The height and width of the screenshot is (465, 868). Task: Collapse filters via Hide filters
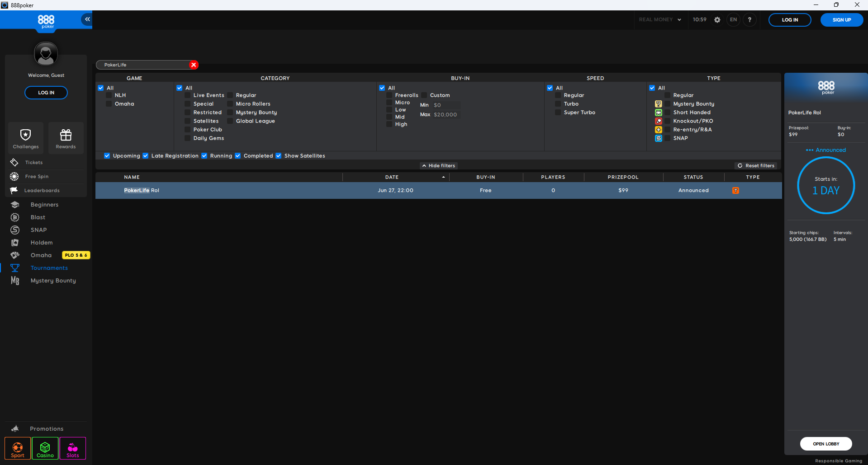pos(438,166)
